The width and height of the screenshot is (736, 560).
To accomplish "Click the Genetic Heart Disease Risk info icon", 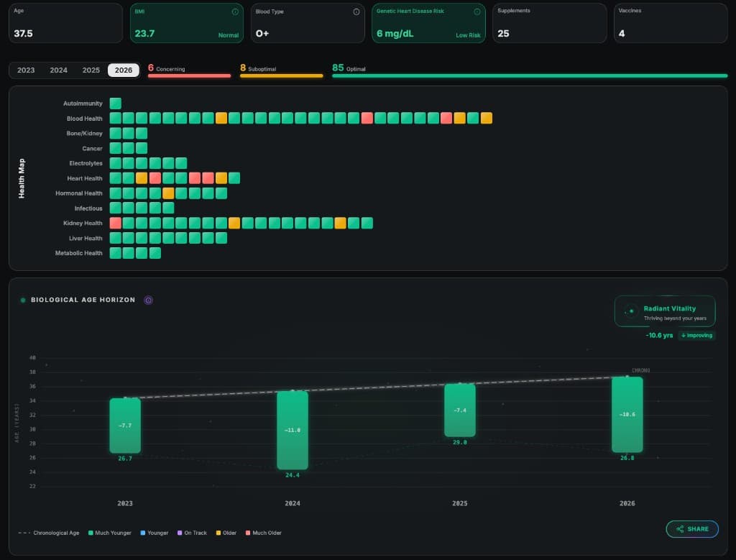I will click(x=477, y=12).
